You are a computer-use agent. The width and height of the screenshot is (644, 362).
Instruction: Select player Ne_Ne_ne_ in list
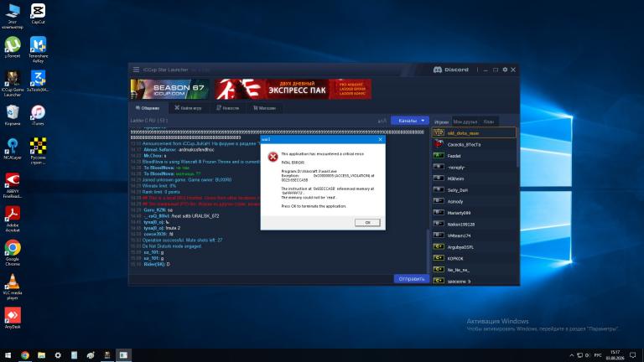click(x=474, y=270)
